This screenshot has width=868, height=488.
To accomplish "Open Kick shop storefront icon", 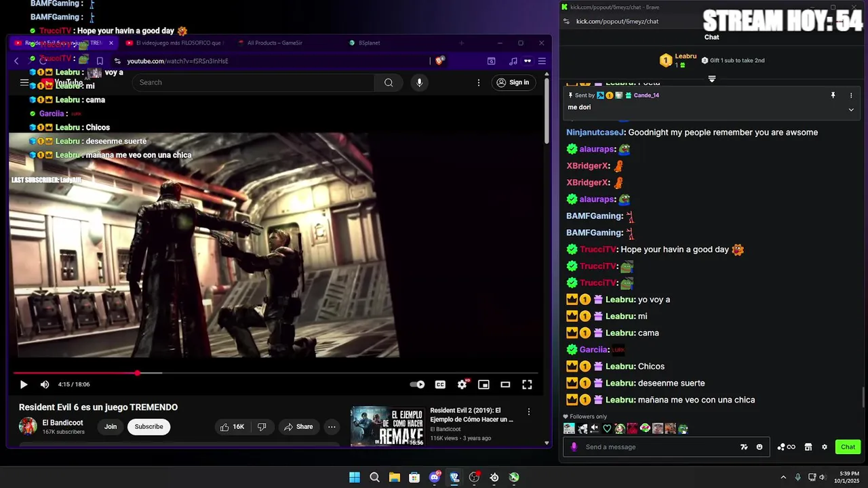I will click(x=808, y=447).
